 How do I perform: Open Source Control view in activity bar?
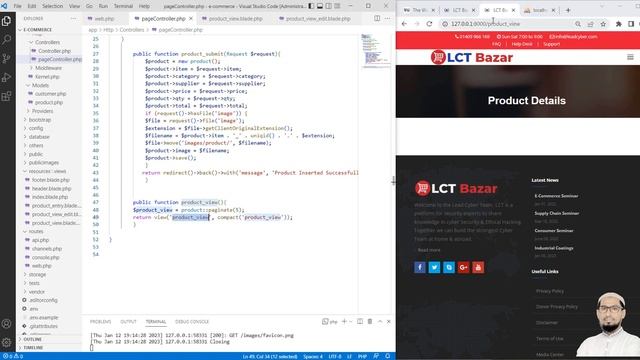coord(7,58)
